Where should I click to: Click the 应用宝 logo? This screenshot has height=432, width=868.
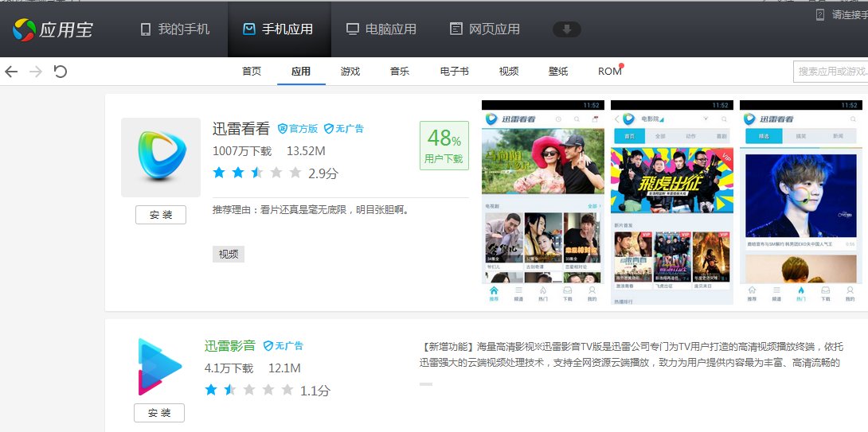click(53, 29)
